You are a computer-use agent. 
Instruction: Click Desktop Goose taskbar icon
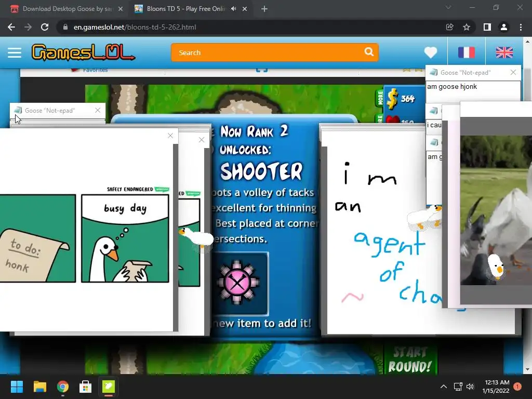pyautogui.click(x=109, y=387)
